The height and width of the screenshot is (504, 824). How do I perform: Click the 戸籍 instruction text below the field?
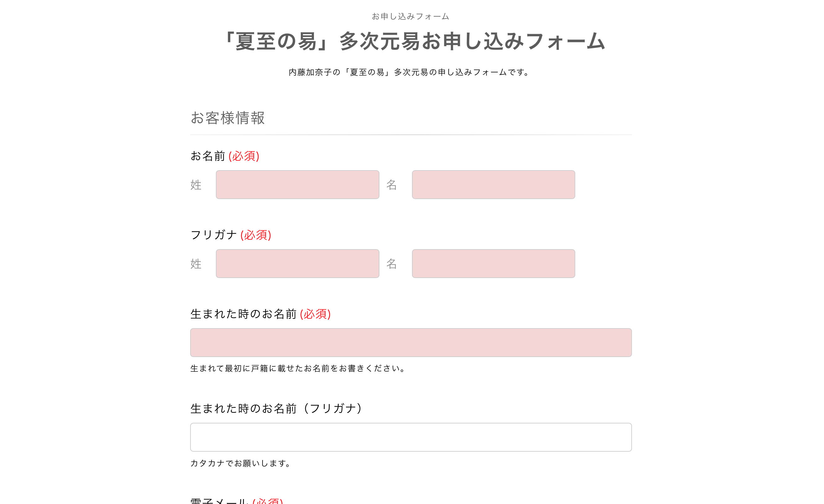tap(297, 369)
